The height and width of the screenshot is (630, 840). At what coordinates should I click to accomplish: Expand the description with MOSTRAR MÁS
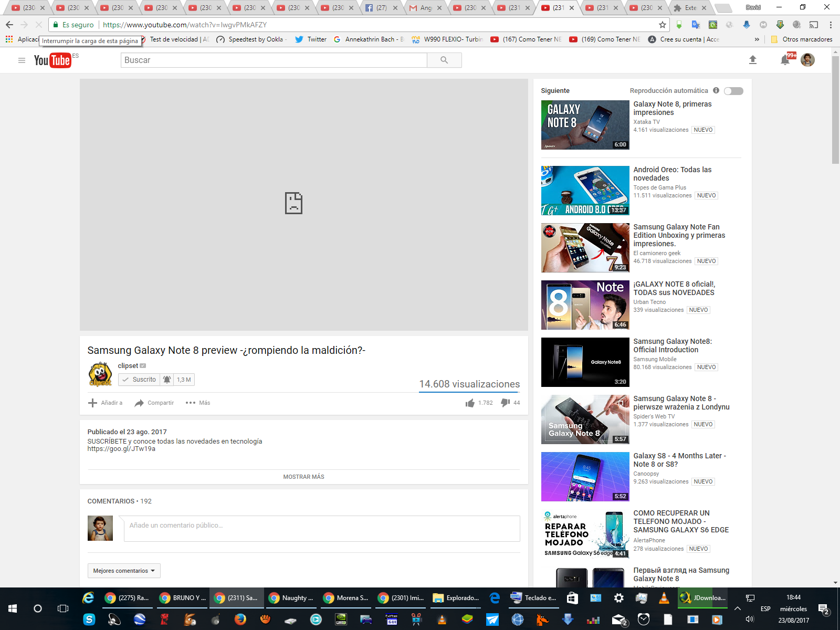coord(303,477)
